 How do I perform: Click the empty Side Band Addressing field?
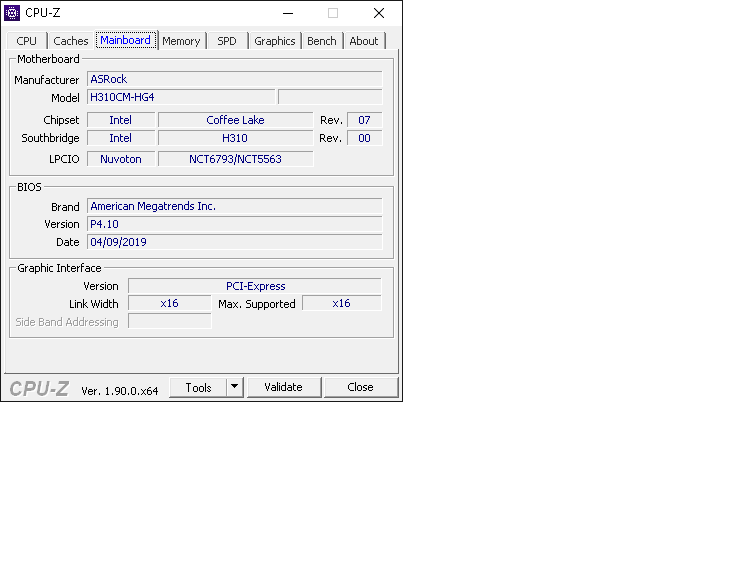click(170, 321)
